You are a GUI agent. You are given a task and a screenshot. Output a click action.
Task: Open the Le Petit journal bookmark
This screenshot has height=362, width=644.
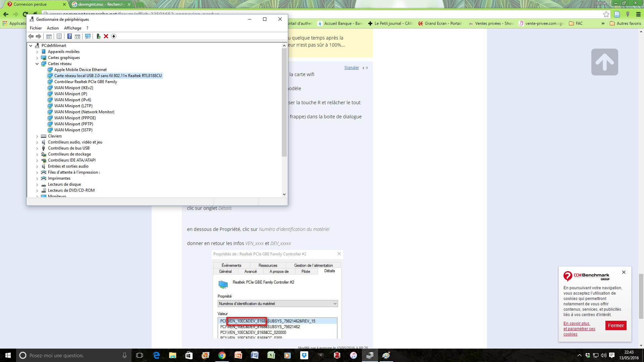(390, 23)
